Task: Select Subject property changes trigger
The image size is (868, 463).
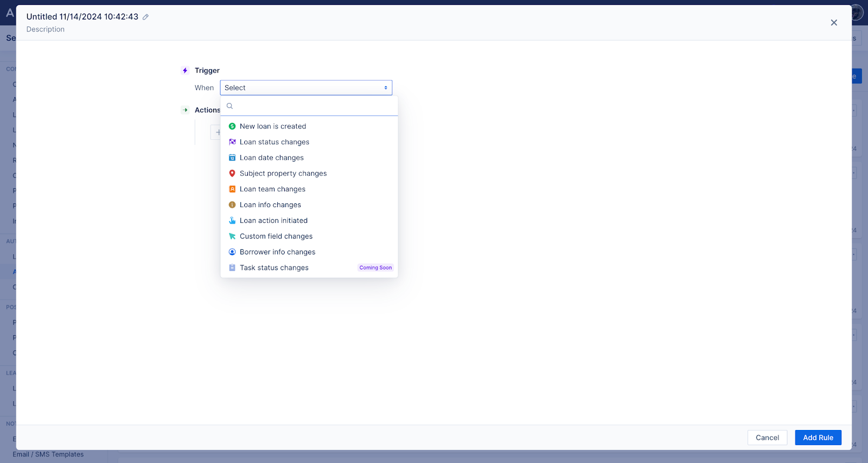Action: [x=309, y=173]
